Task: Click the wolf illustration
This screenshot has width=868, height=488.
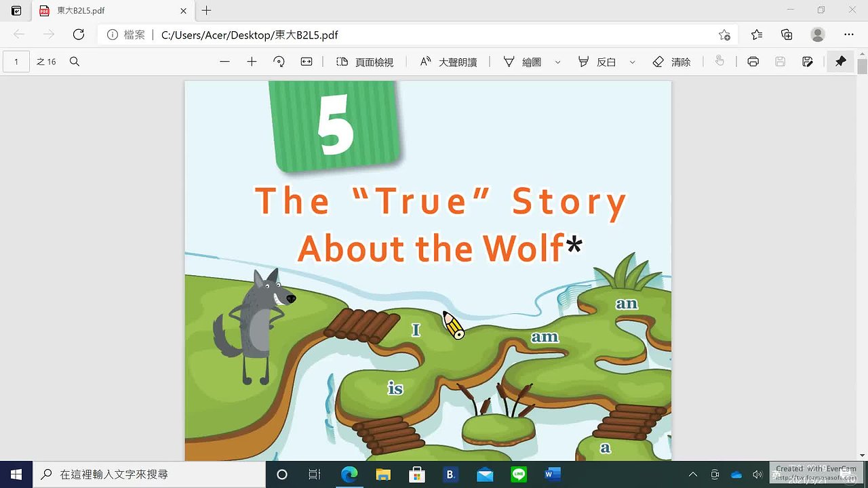Action: point(254,327)
